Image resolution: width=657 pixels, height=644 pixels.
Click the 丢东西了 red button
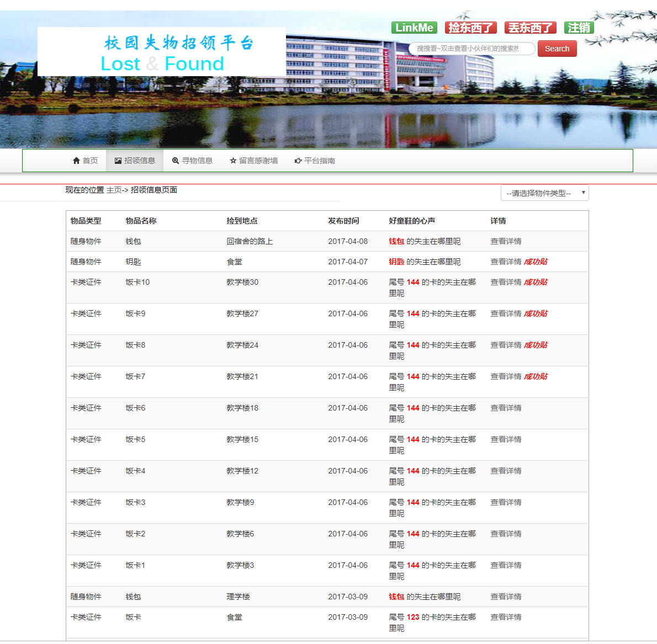[529, 28]
